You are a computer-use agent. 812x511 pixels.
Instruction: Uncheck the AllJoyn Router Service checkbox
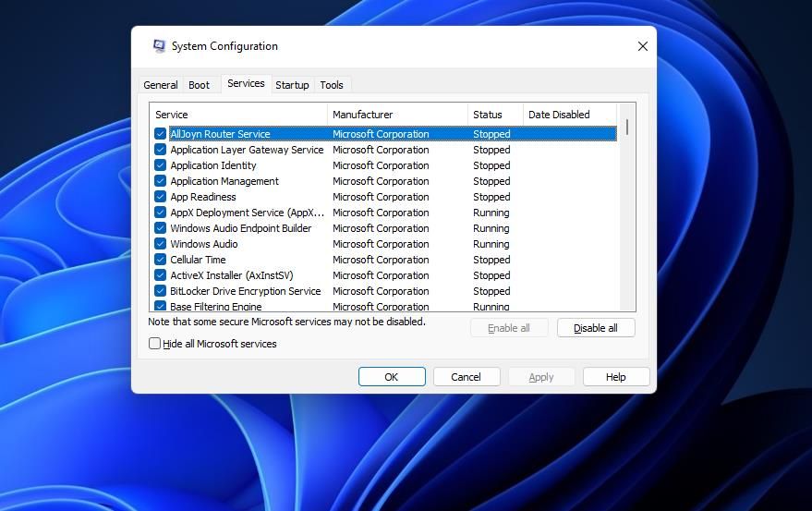[160, 134]
